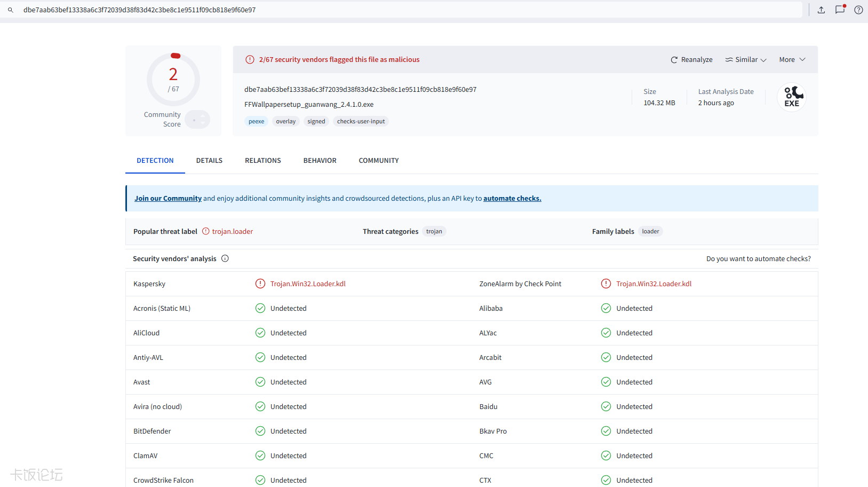
Task: Toggle the Community Score vote control
Action: (x=197, y=120)
